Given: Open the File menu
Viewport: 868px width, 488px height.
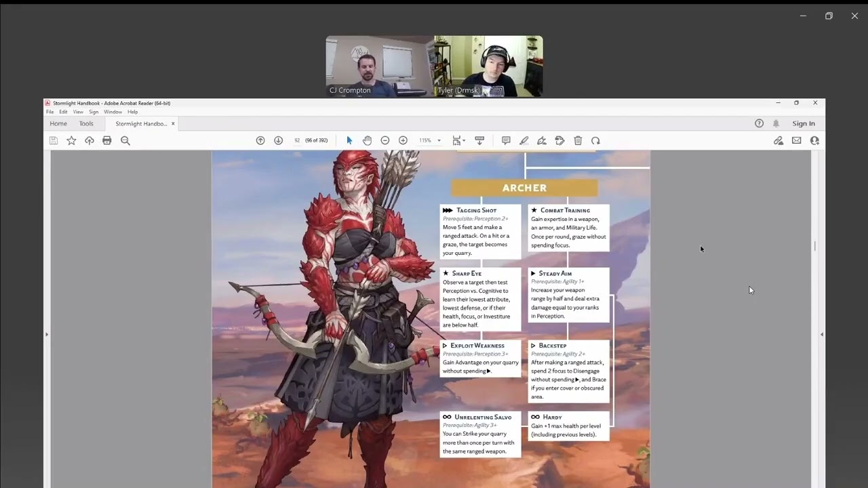Looking at the screenshot, I should coord(50,112).
